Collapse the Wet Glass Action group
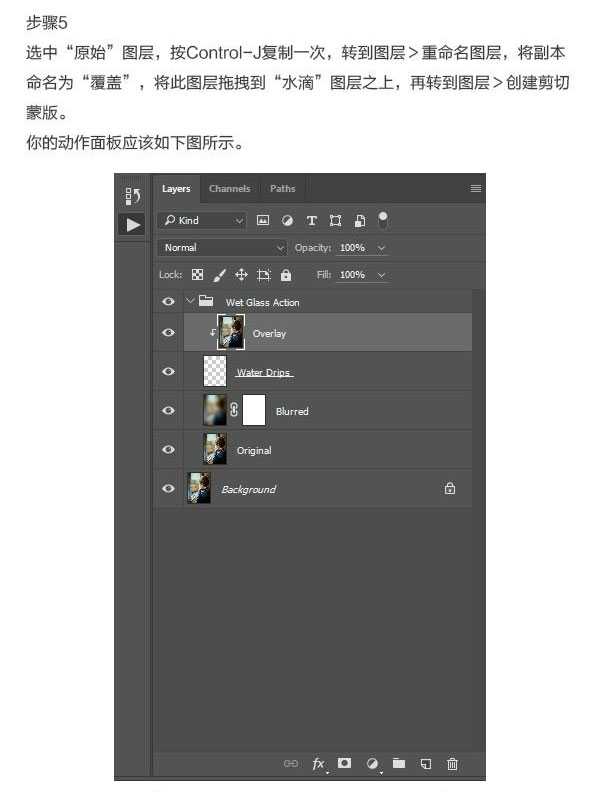Image resolution: width=600 pixels, height=792 pixels. coord(190,301)
